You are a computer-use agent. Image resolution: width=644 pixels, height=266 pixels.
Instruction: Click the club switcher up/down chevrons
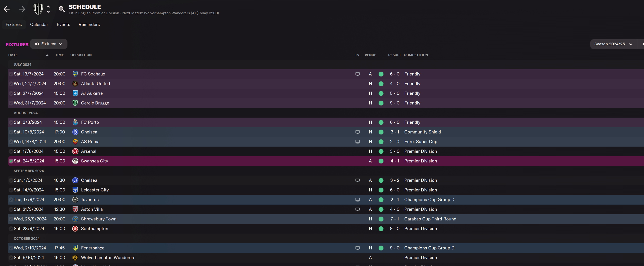pyautogui.click(x=49, y=9)
